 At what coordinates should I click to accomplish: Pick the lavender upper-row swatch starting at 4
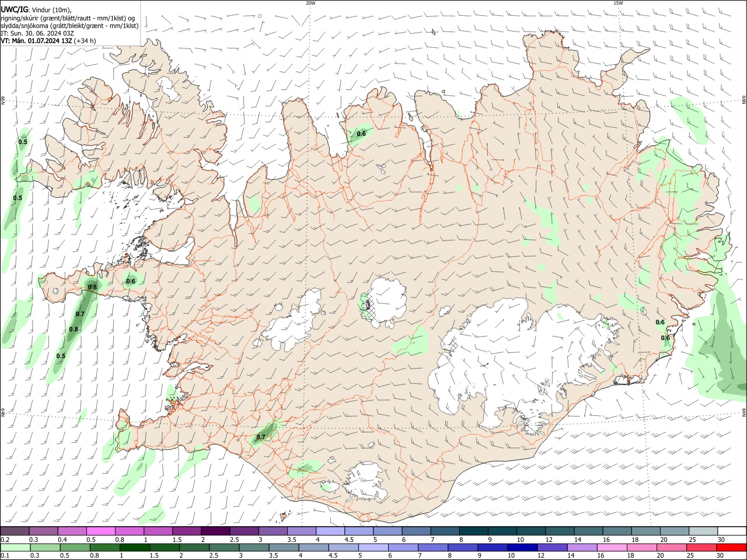click(x=329, y=531)
